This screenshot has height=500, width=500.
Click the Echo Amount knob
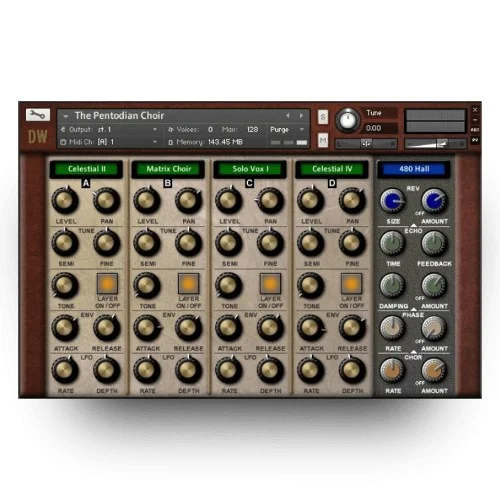[434, 285]
